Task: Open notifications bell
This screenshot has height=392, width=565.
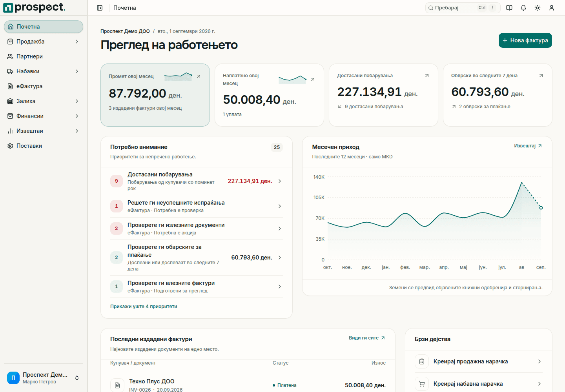Action: click(523, 8)
